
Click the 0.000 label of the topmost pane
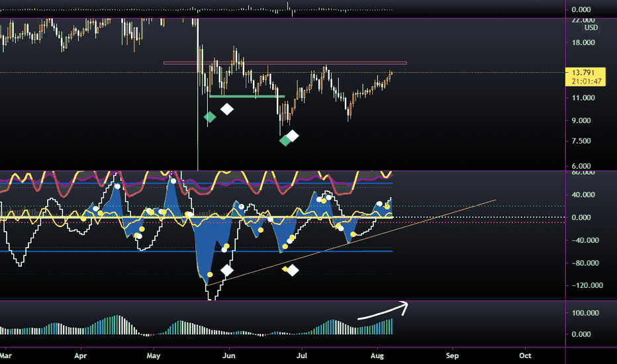point(581,9)
